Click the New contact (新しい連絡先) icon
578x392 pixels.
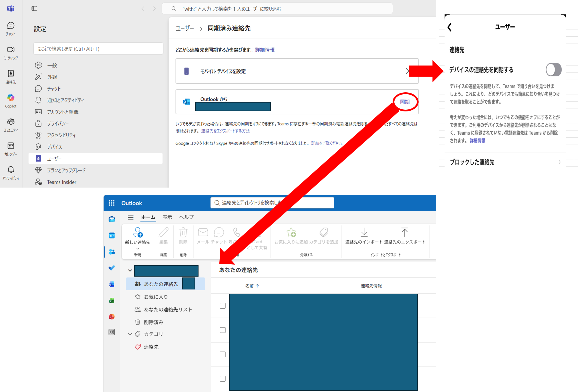138,232
